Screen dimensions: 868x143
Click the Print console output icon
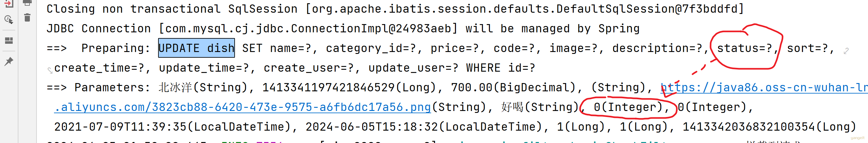click(x=27, y=3)
